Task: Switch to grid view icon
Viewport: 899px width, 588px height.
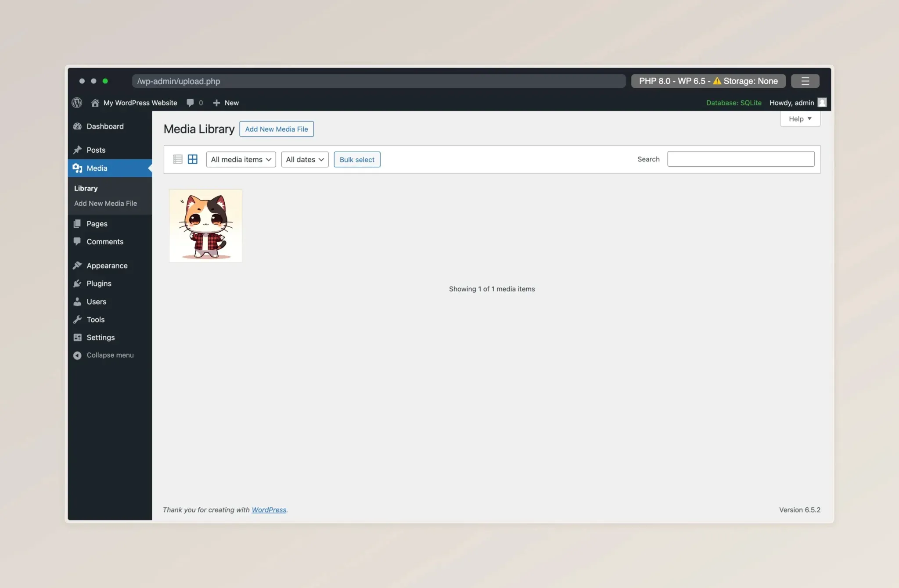Action: (192, 159)
